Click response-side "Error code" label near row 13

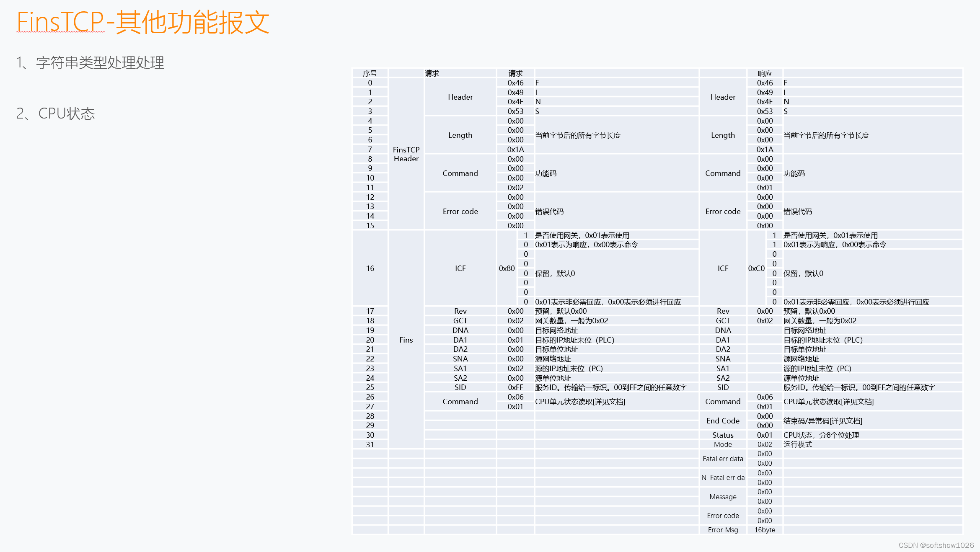point(723,212)
